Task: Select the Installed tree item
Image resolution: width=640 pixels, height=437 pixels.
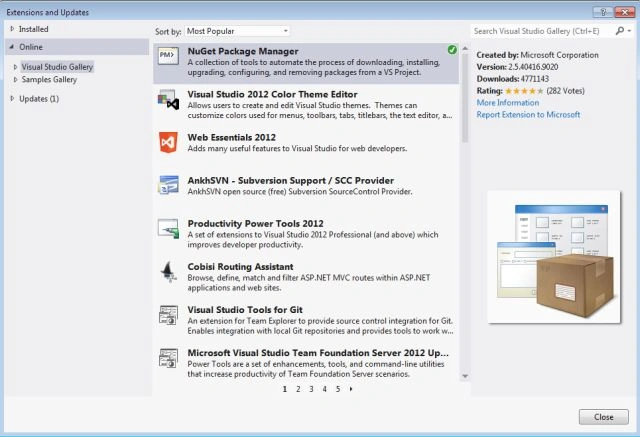Action: tap(33, 29)
